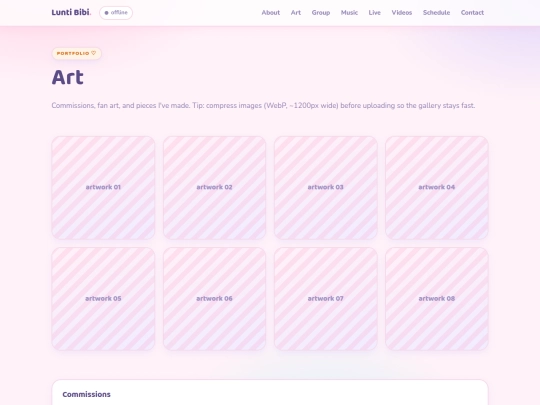Open artwork 05 thumbnail
Screen dimensions: 540x405
coord(103,299)
